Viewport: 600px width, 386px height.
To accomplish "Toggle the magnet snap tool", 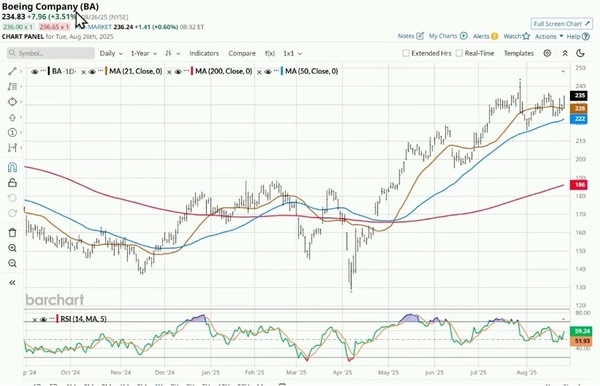I will coord(12,167).
